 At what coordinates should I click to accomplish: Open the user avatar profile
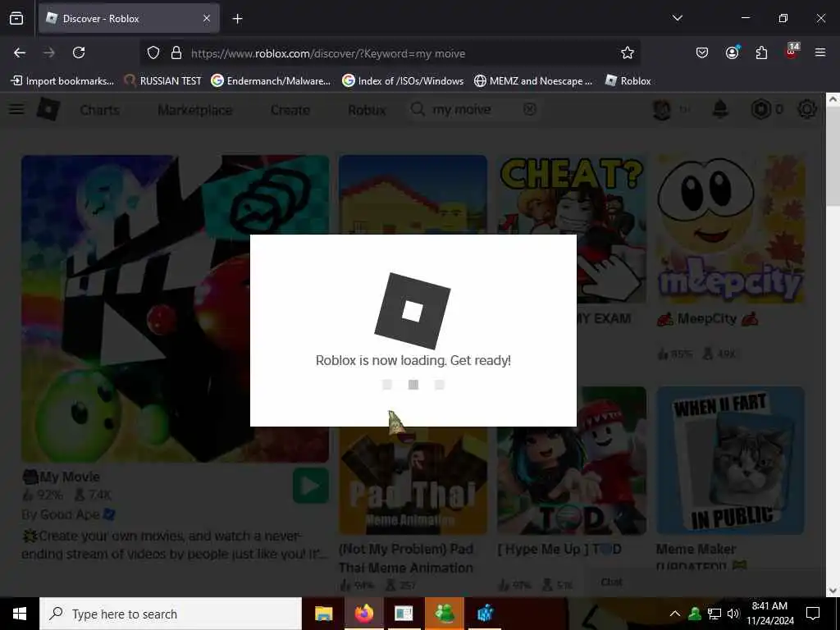[662, 109]
